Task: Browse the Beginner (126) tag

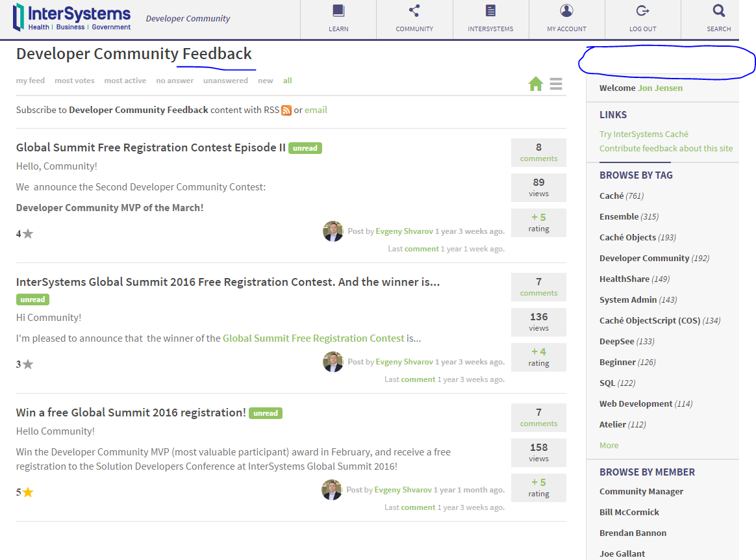Action: pos(627,362)
